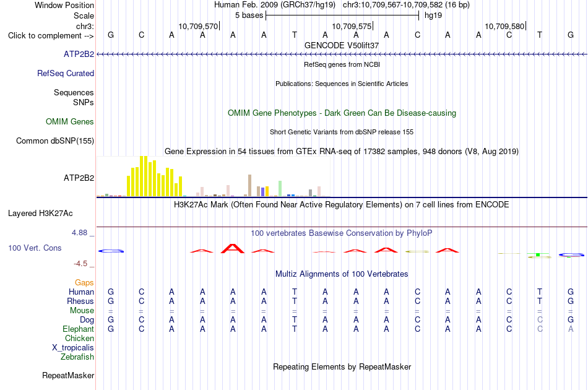Click the faded C in the Dog row
Screen dimensions: 588x390
(x=540, y=320)
